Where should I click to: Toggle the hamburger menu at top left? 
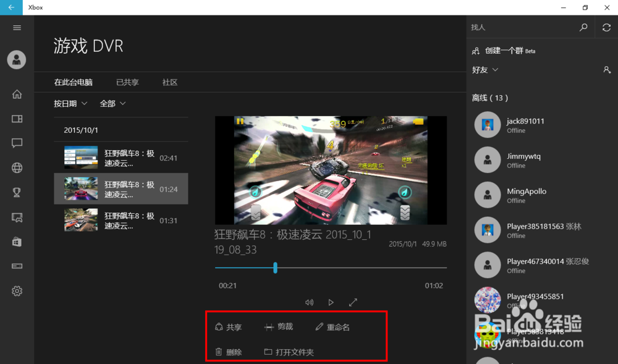click(x=17, y=27)
